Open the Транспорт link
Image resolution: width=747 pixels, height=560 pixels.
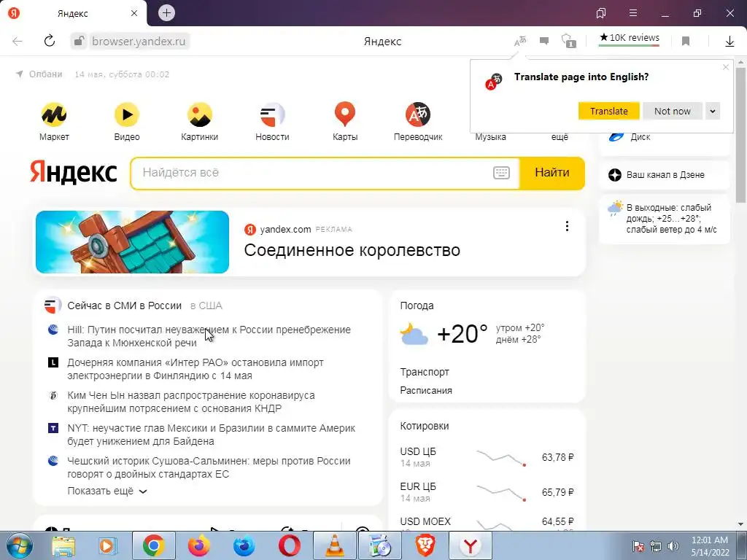[x=425, y=372]
